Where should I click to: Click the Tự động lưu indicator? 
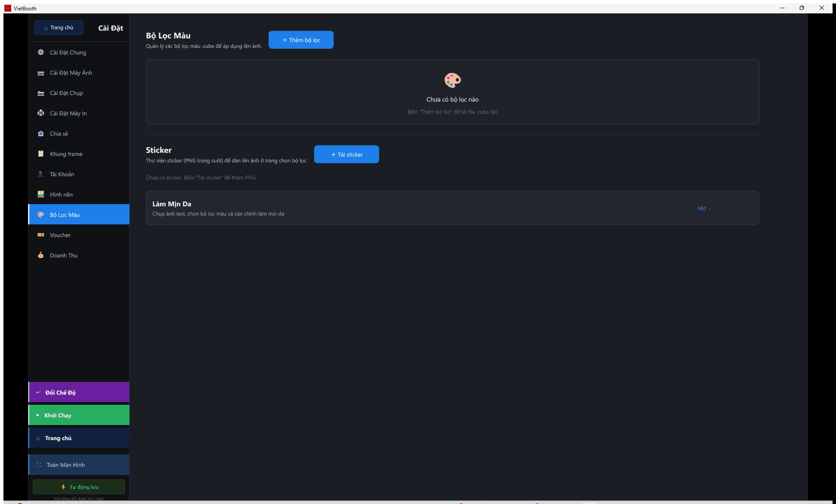click(x=79, y=487)
